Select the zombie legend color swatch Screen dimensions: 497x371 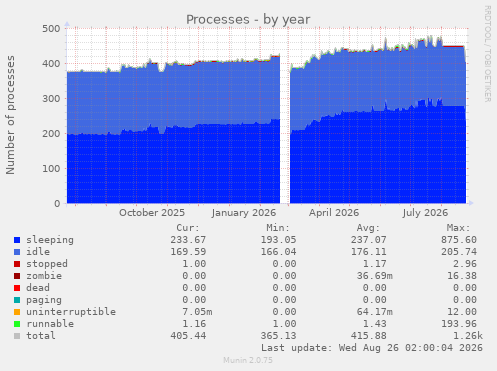pyautogui.click(x=17, y=276)
